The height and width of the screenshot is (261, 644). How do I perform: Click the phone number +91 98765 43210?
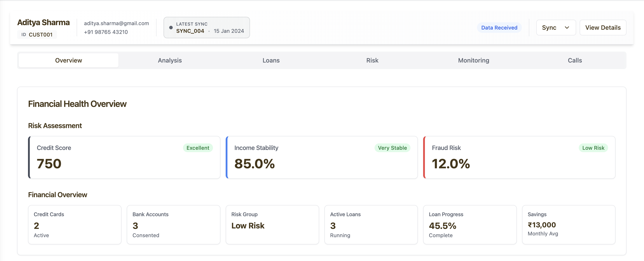click(106, 32)
